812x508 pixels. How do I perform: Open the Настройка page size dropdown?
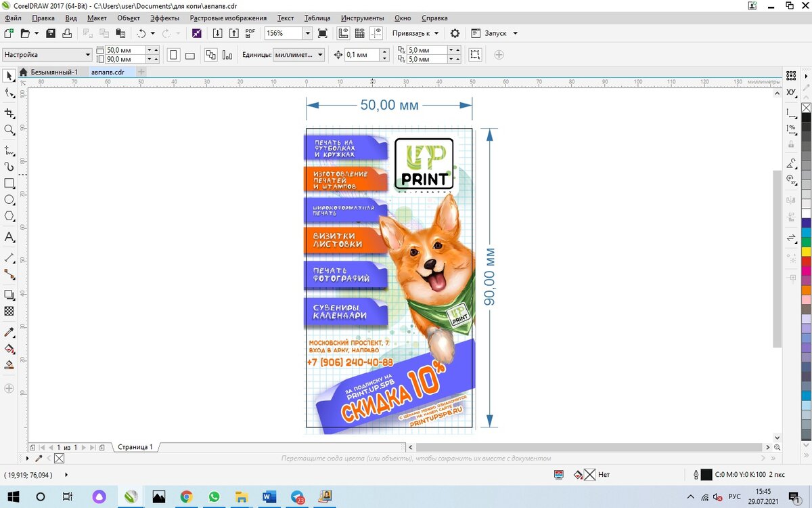87,55
